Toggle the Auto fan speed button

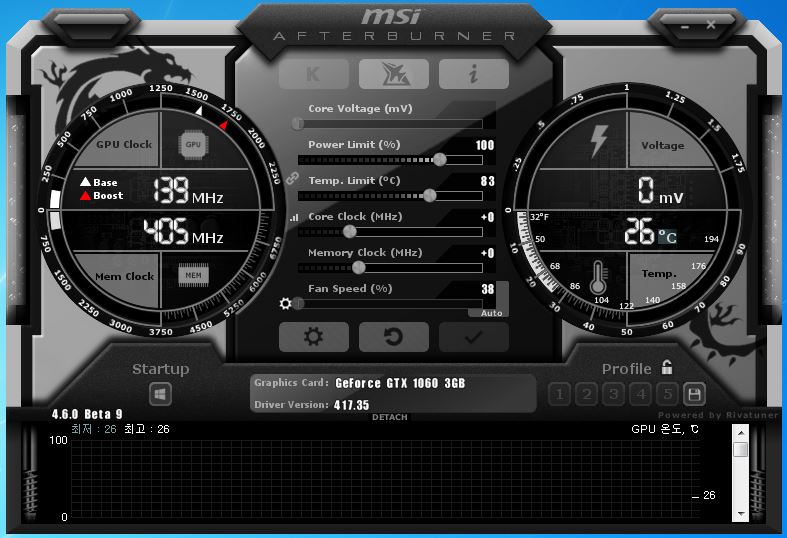click(x=491, y=313)
